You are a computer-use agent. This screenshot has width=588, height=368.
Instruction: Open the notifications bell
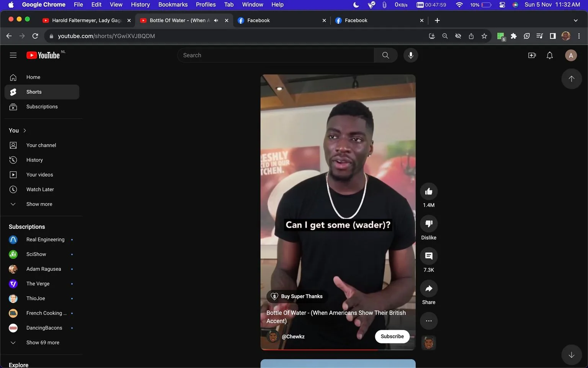[549, 55]
